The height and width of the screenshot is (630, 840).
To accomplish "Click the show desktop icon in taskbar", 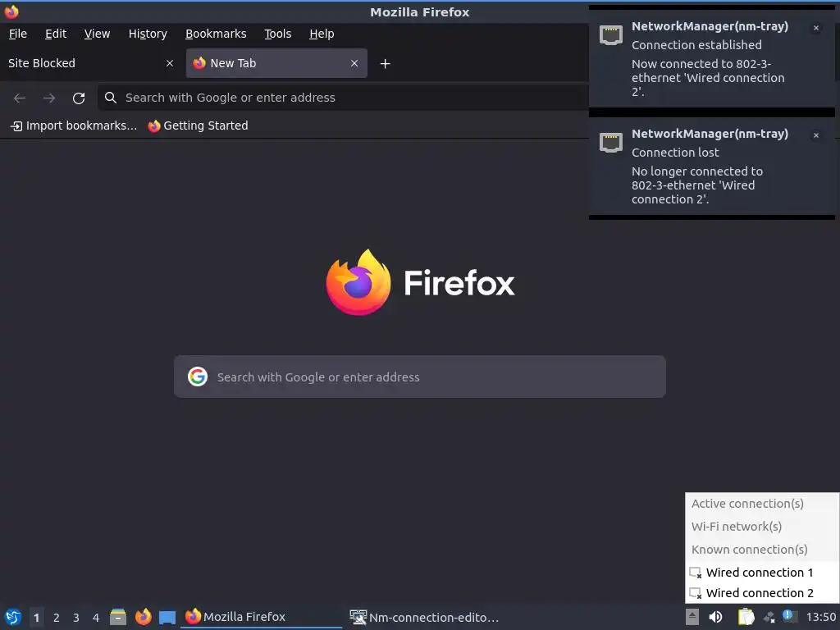I will click(x=167, y=617).
